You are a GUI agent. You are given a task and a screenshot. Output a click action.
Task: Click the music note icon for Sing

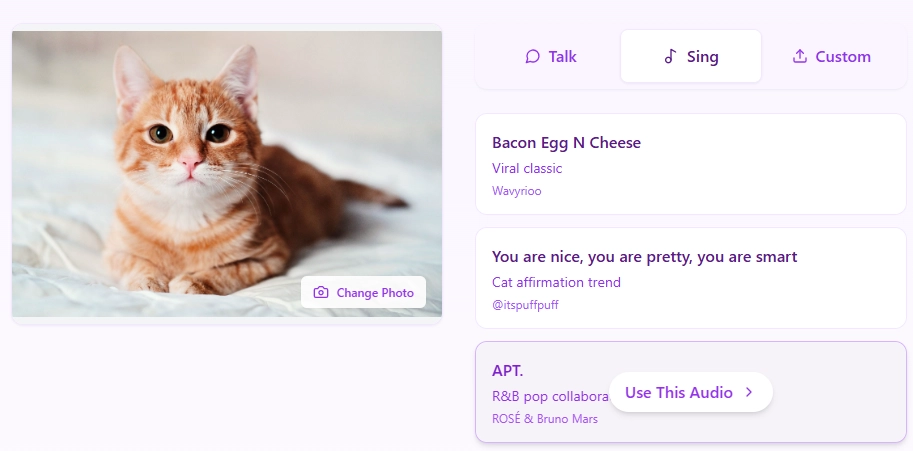[x=671, y=57]
